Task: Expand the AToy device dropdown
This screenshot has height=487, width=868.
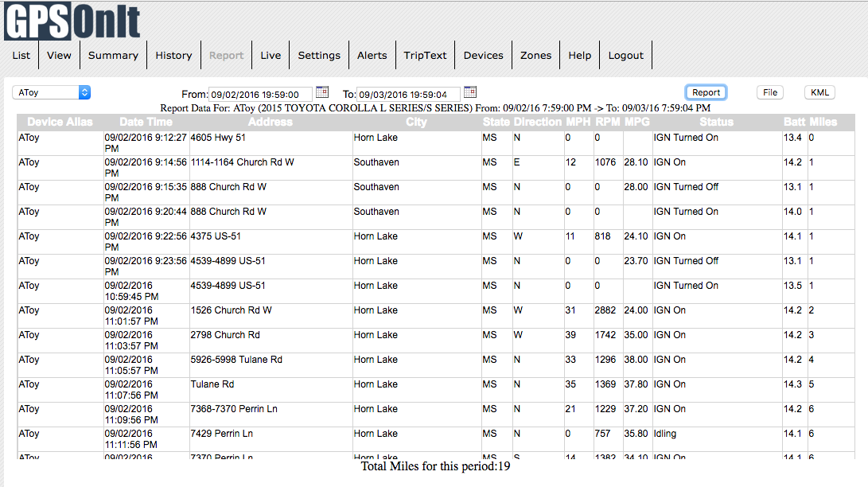Action: (x=52, y=92)
